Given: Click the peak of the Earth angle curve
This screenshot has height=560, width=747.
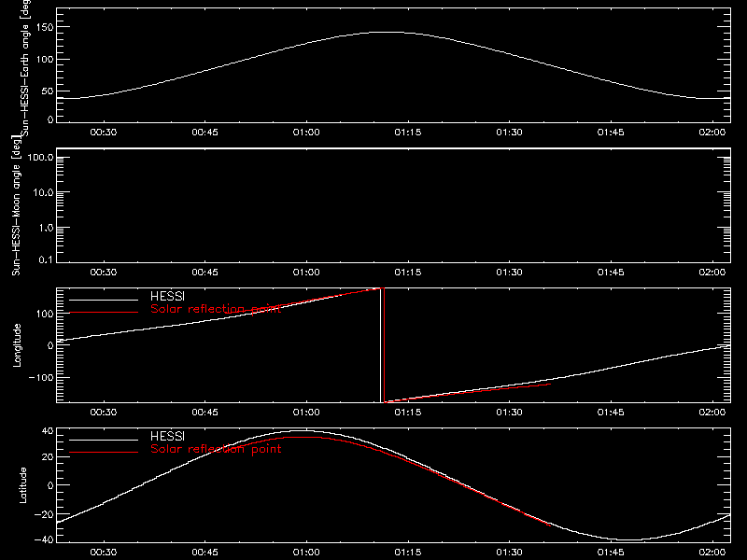Looking at the screenshot, I should click(x=390, y=33).
